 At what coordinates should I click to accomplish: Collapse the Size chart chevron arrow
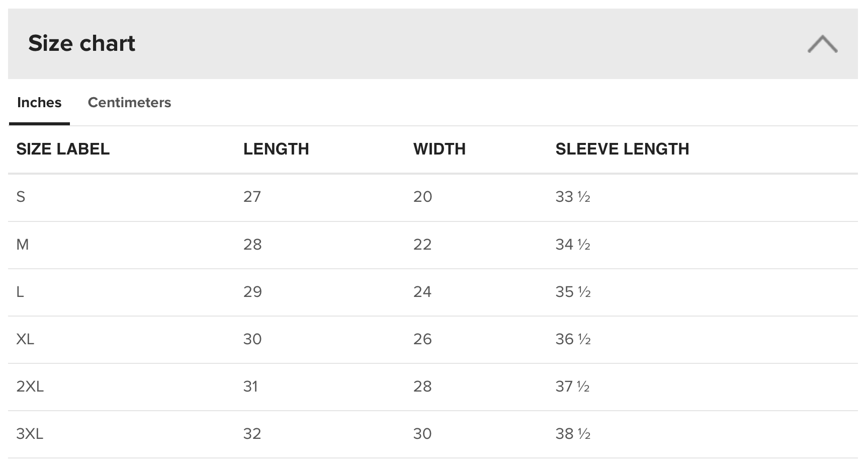click(822, 44)
